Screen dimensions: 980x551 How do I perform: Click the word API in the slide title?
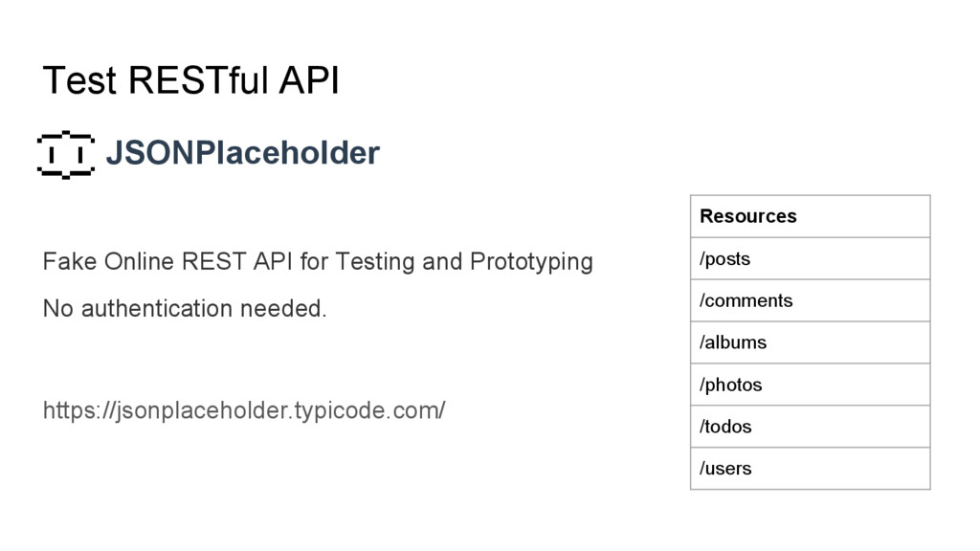point(309,80)
